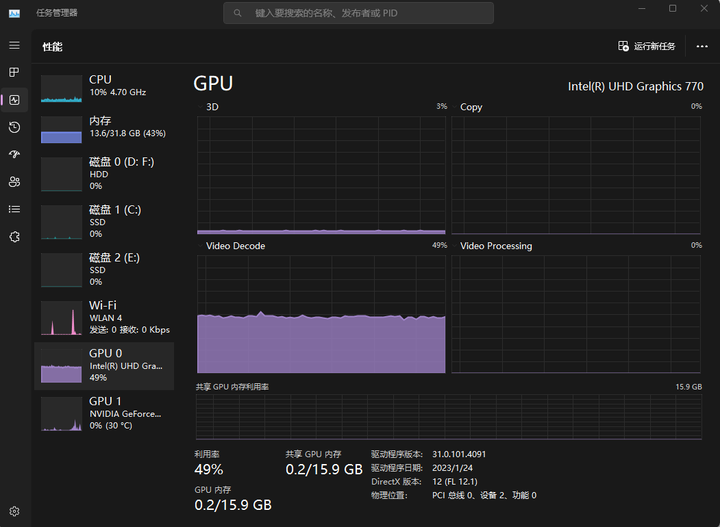Click driver version 31.0.101.4091

(459, 454)
